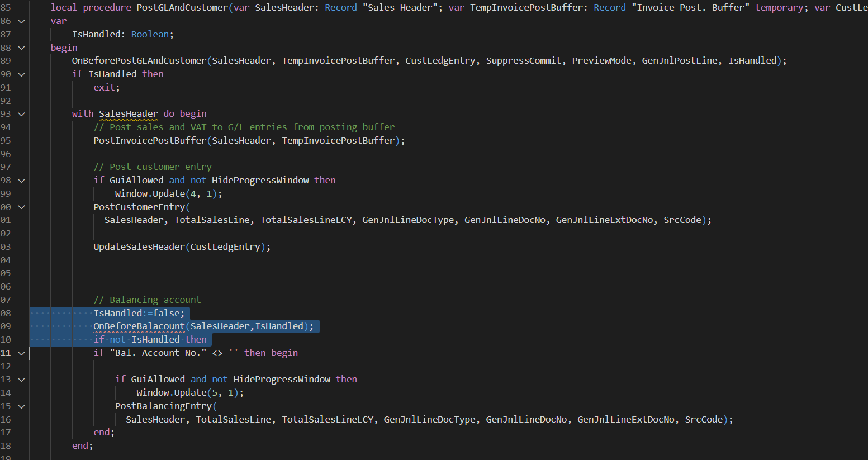
Task: Collapse the 'if IsHandled then' fold on line 90
Action: pos(21,74)
